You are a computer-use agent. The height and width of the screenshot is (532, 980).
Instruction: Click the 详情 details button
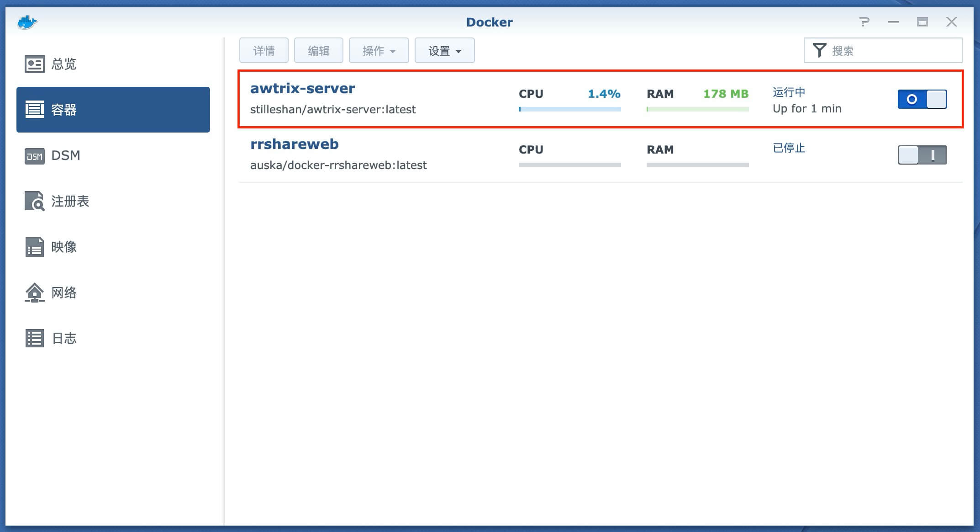[263, 51]
